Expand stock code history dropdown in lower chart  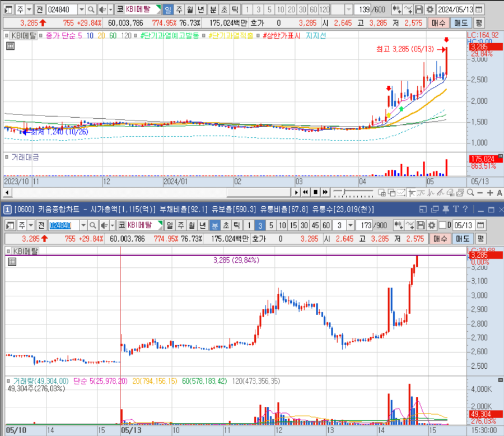pyautogui.click(x=83, y=225)
